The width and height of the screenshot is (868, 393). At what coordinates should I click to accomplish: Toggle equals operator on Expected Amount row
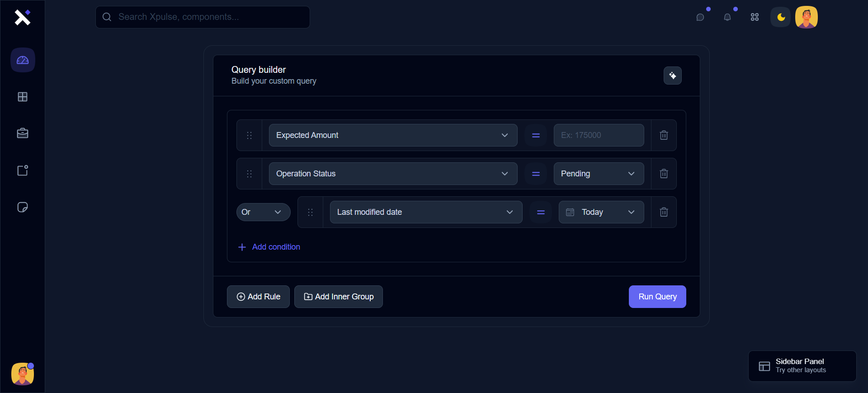click(536, 135)
